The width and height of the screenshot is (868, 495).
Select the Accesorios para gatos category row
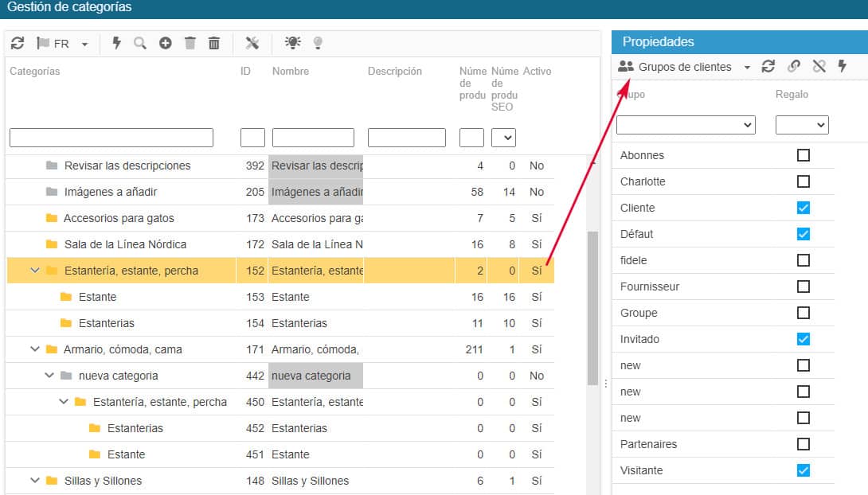point(119,218)
